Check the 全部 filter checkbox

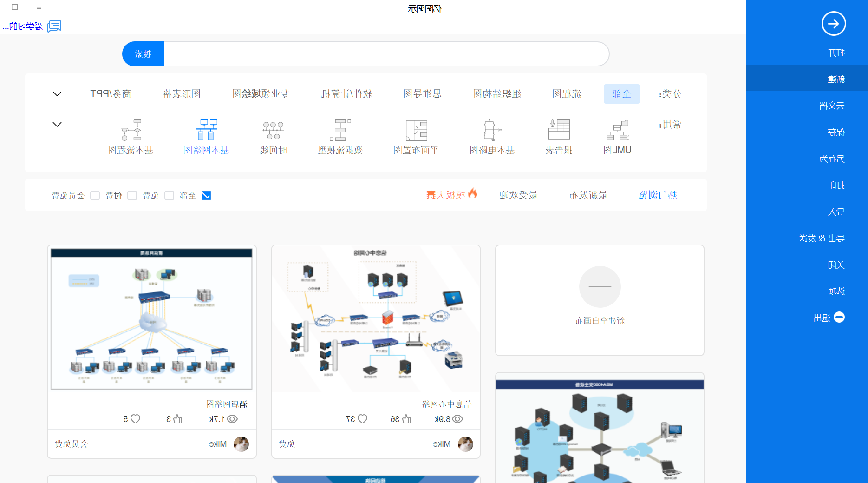(207, 196)
